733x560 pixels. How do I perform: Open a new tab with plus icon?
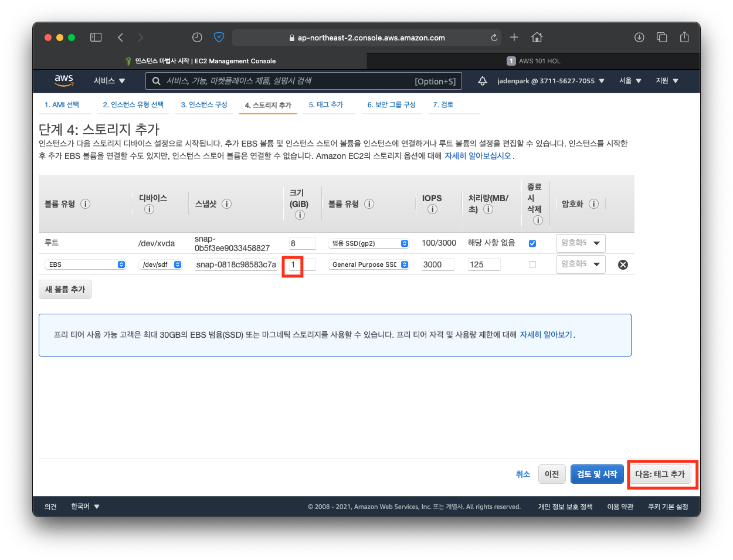pyautogui.click(x=514, y=38)
